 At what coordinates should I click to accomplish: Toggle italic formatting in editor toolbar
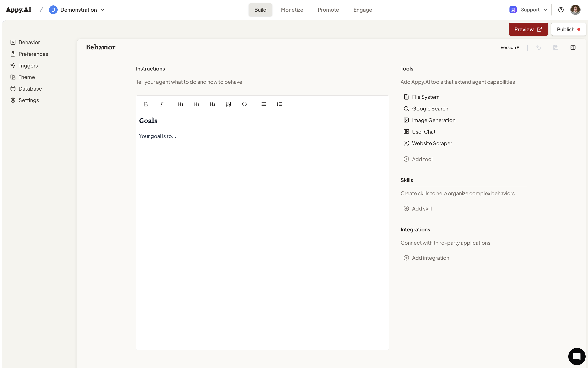[x=161, y=104]
